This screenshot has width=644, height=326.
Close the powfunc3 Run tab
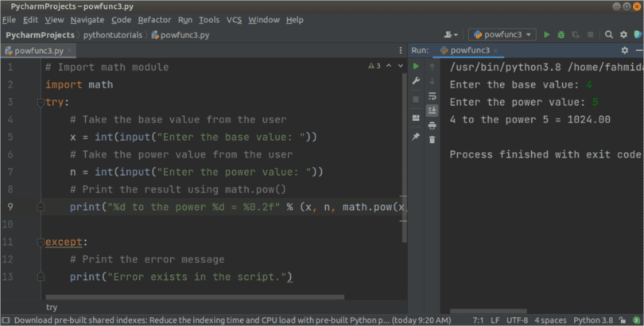(496, 51)
